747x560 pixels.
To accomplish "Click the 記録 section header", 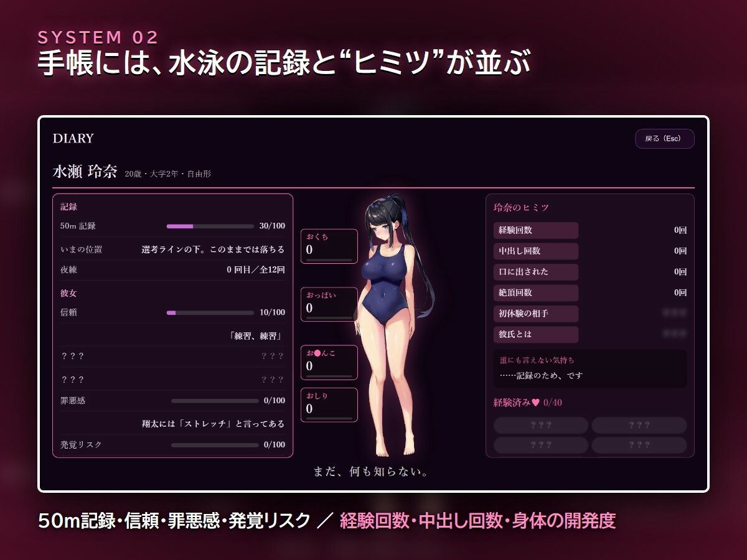I will [x=68, y=207].
